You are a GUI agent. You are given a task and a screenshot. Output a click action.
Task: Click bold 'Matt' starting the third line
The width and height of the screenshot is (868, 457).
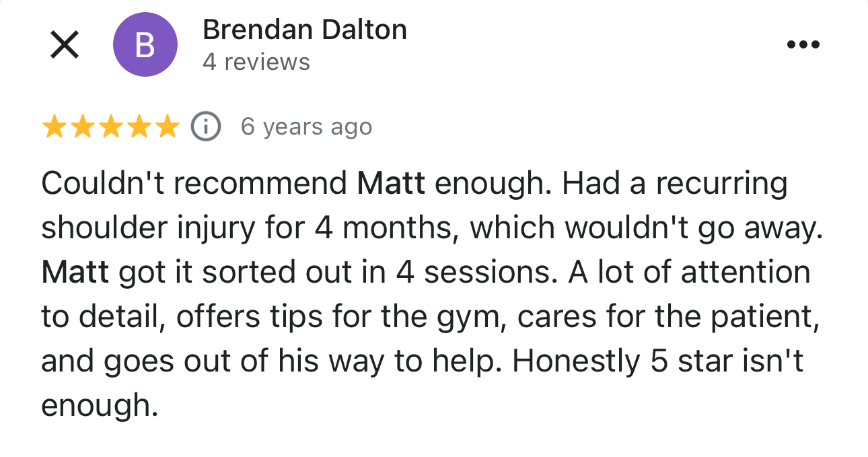pyautogui.click(x=75, y=273)
